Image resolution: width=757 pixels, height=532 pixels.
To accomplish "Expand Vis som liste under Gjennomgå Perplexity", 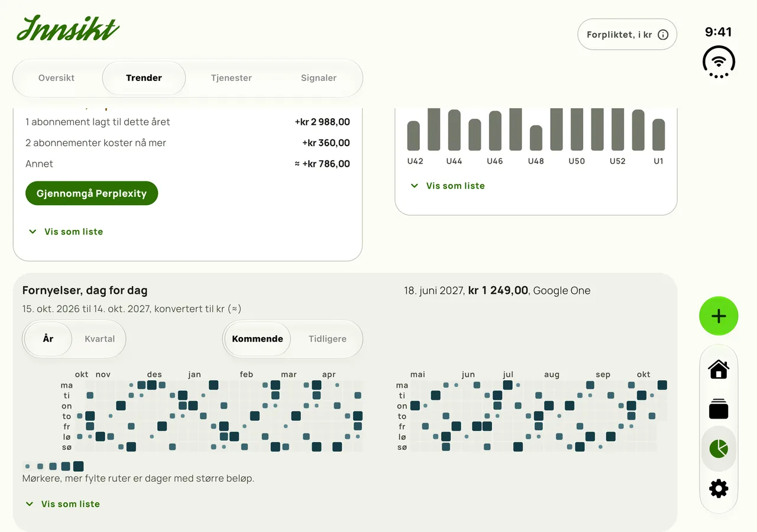I will 66,232.
